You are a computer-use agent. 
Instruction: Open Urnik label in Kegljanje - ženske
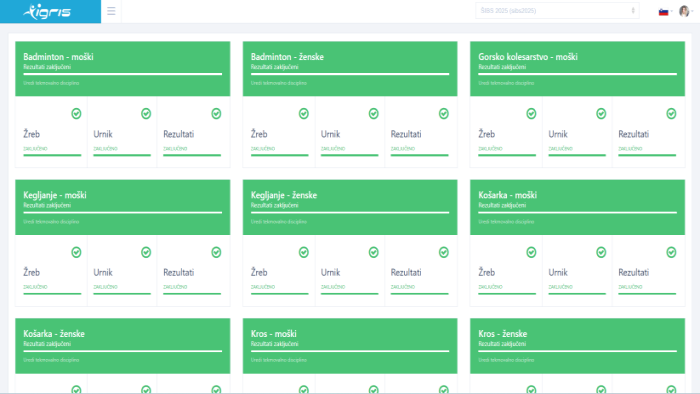click(330, 272)
